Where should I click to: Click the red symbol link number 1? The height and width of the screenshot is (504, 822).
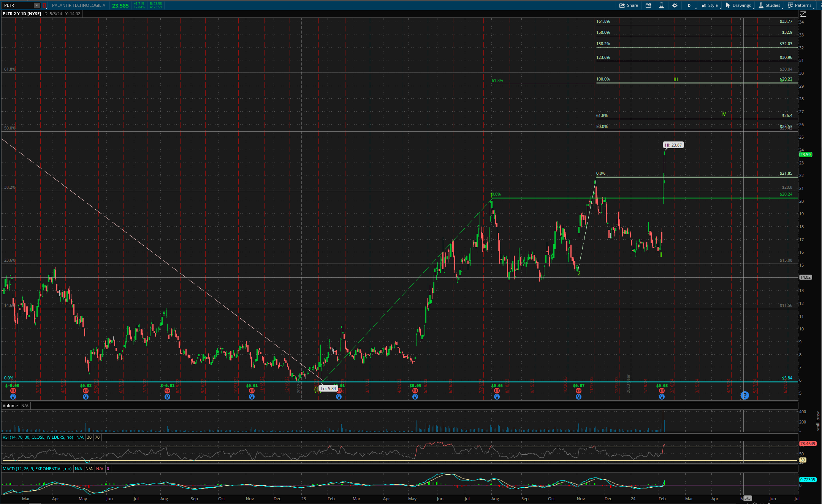(44, 5)
